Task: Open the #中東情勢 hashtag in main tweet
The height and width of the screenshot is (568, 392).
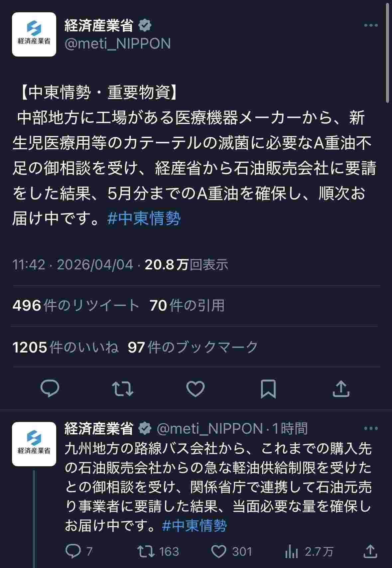Action: (x=144, y=219)
